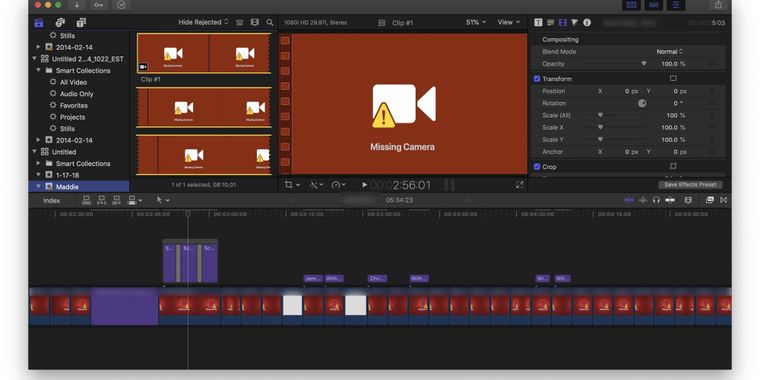
Task: Toggle the Transform checkbox
Action: [x=537, y=79]
